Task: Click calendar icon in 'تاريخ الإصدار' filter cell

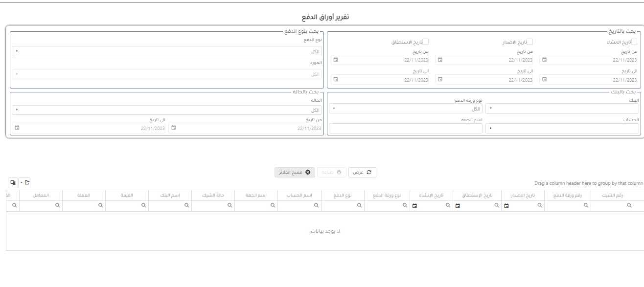Action: pyautogui.click(x=506, y=207)
